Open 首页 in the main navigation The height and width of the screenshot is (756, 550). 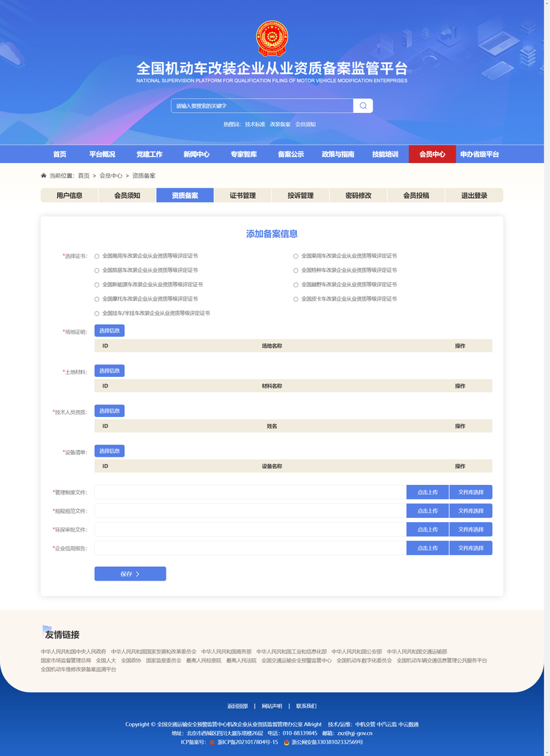click(60, 154)
